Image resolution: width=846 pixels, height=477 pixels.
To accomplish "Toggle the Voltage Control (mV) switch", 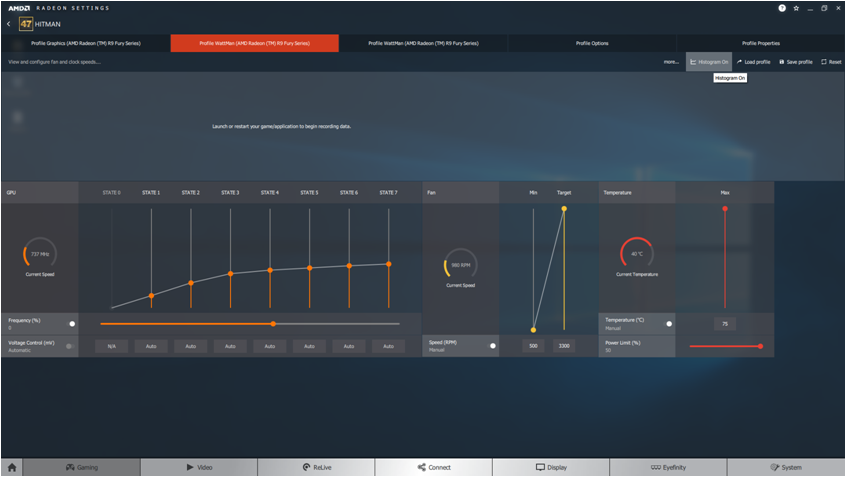I will pos(71,346).
